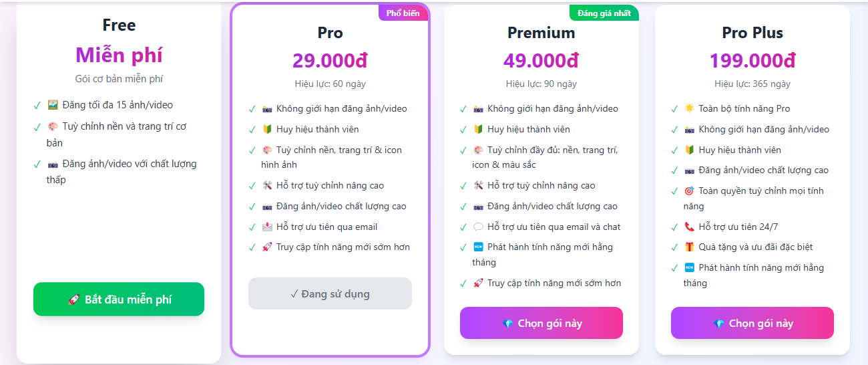The height and width of the screenshot is (365, 868).
Task: Click the green 'Đáng giá nhất' badge on Premium
Action: pos(604,13)
